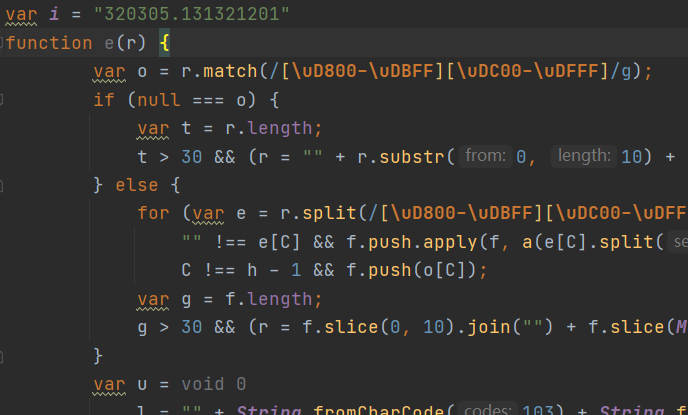Click the for keyword

tap(153, 213)
